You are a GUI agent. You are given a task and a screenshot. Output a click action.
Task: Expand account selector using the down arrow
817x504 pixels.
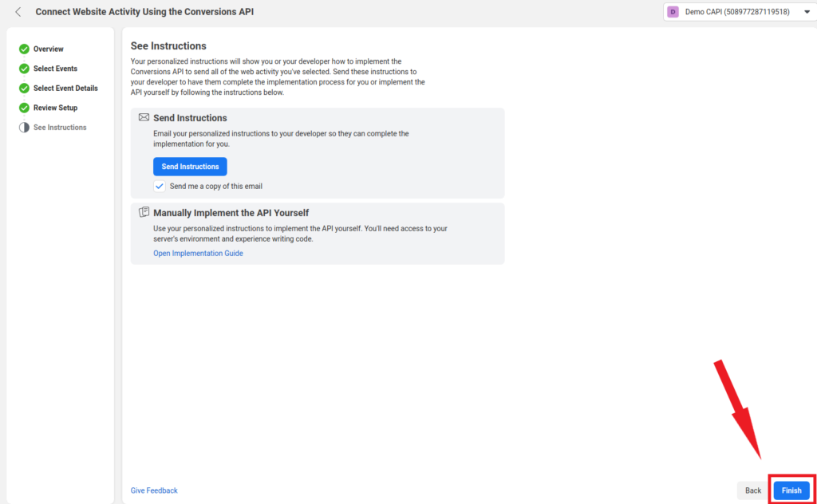(807, 12)
